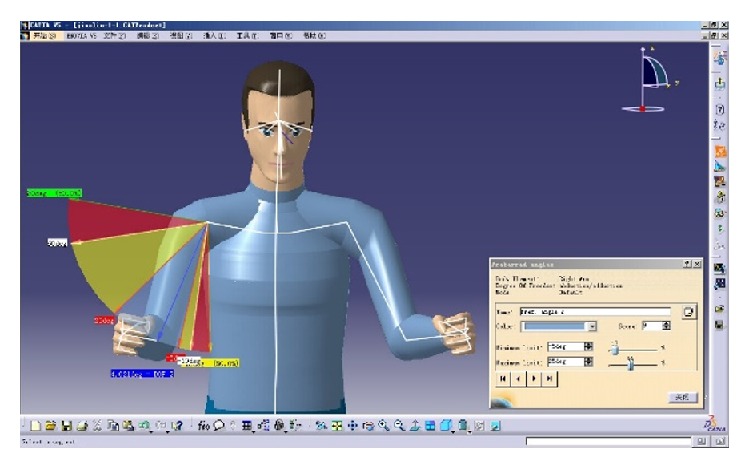Click the Maximum Limit spinner arrows

click(588, 362)
